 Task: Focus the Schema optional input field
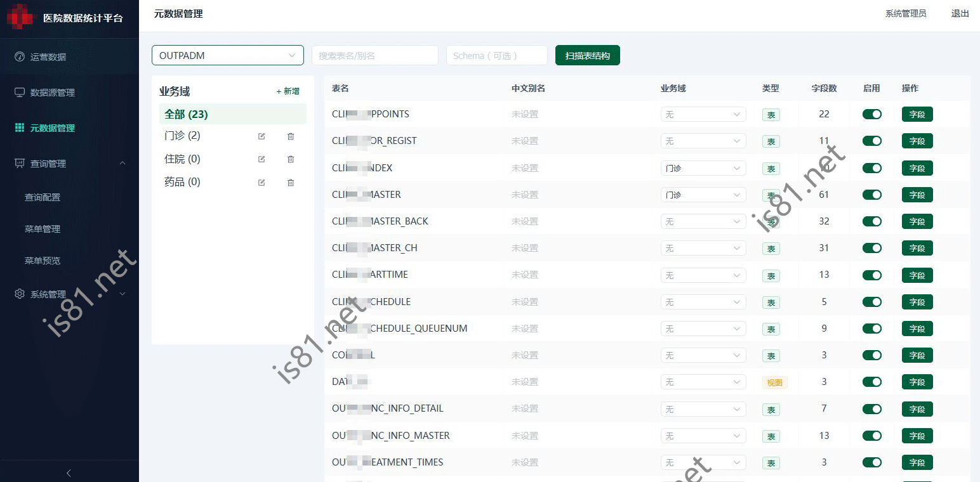pyautogui.click(x=497, y=55)
